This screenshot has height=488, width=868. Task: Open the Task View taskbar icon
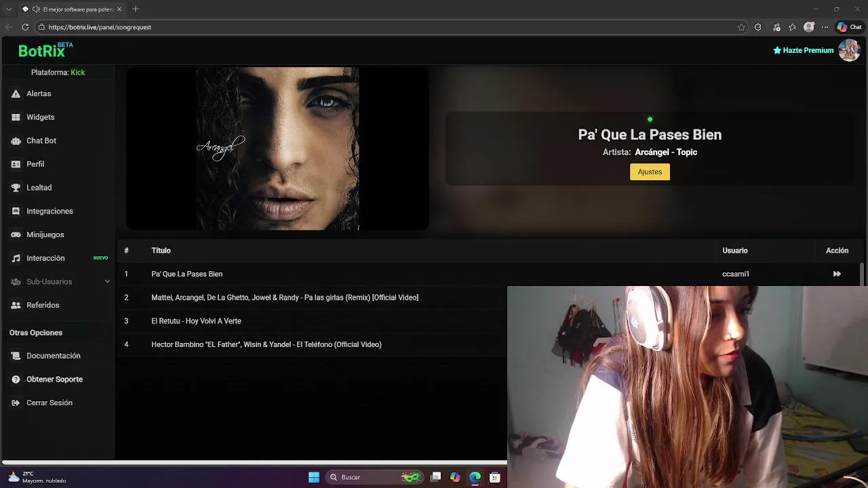436,477
